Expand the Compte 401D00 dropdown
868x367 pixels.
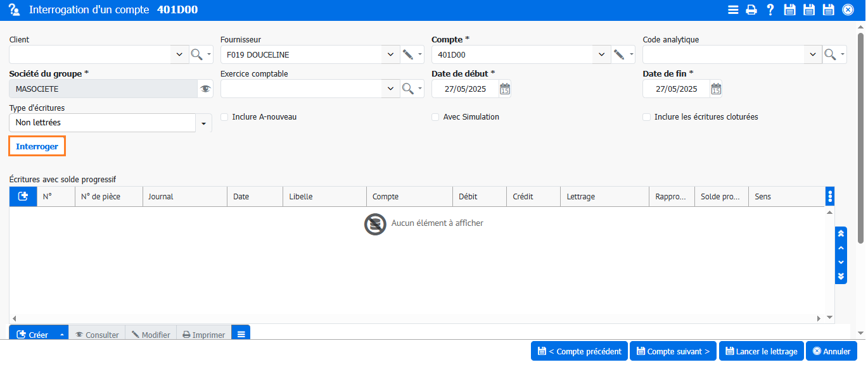[601, 55]
